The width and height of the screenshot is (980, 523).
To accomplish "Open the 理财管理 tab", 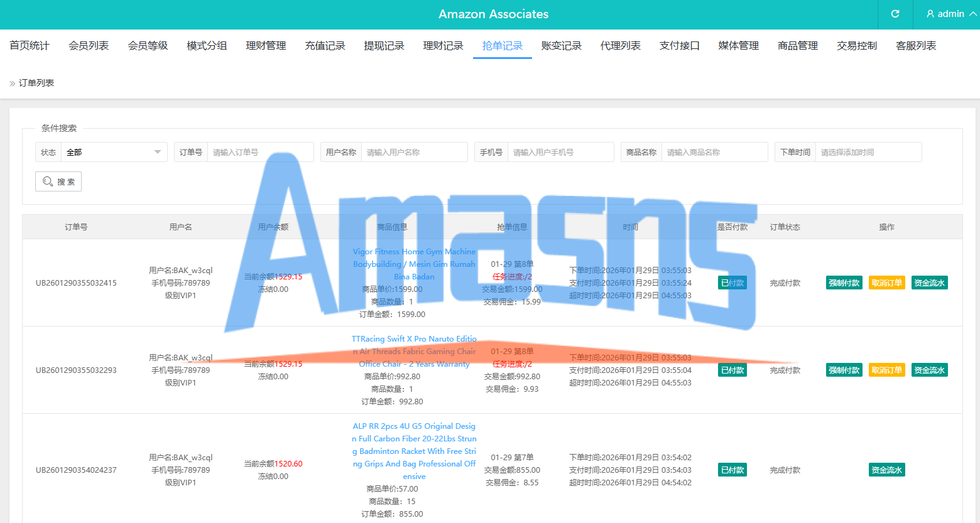I will tap(266, 45).
